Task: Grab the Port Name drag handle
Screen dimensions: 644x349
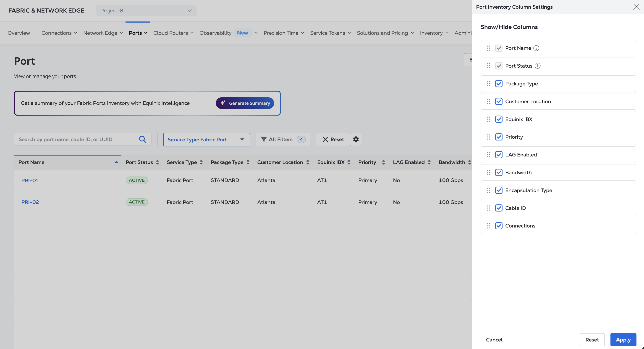Action: pyautogui.click(x=489, y=48)
